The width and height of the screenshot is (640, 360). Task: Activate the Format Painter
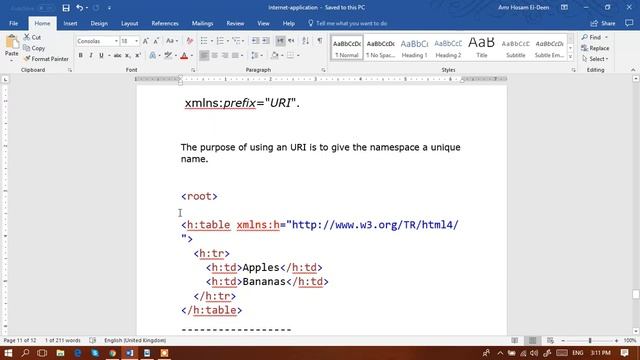[x=46, y=59]
